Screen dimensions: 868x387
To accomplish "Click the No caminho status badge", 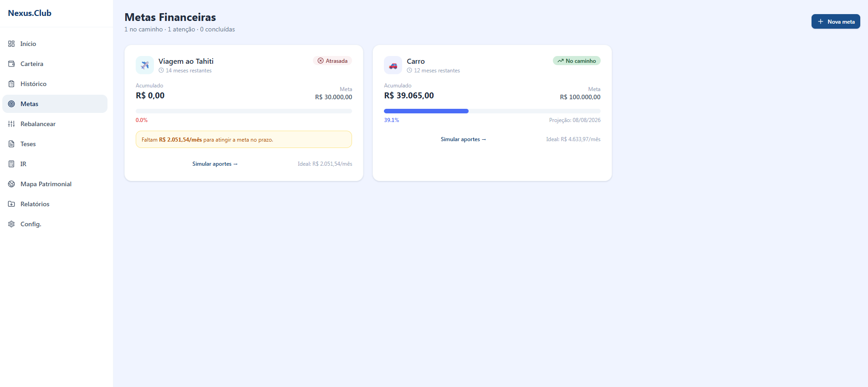I will (577, 61).
